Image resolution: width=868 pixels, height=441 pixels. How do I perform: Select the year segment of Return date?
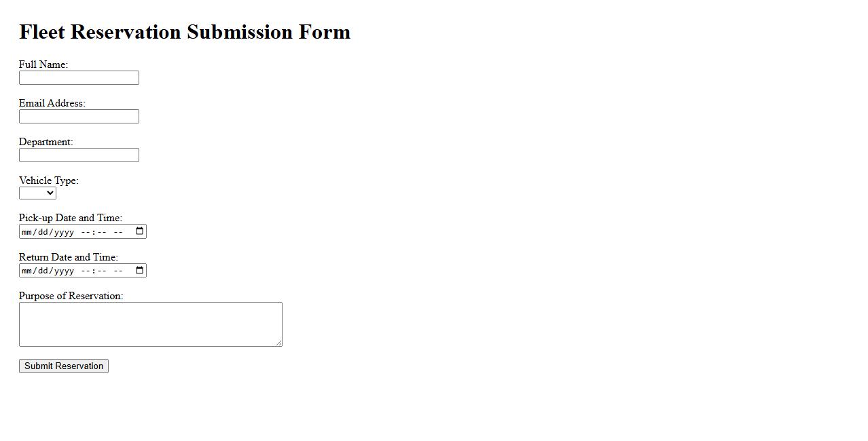coord(64,271)
